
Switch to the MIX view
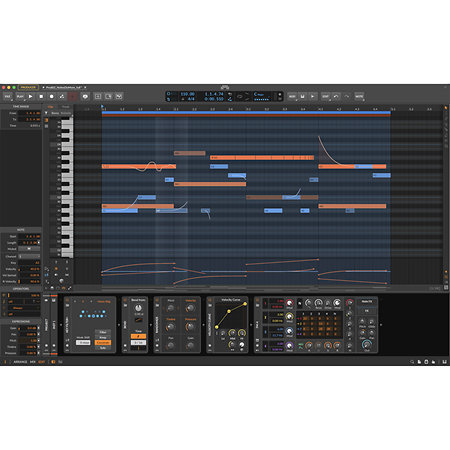pos(33,362)
